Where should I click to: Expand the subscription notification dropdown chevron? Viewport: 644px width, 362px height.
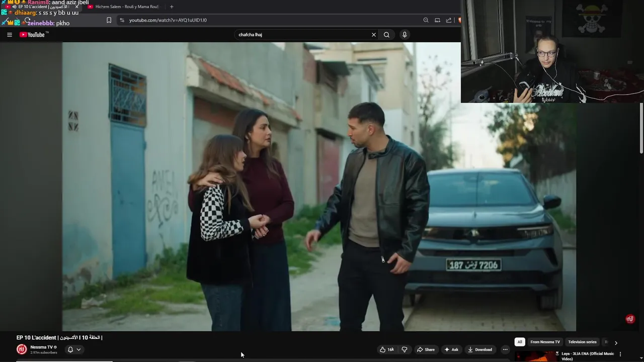(x=78, y=349)
